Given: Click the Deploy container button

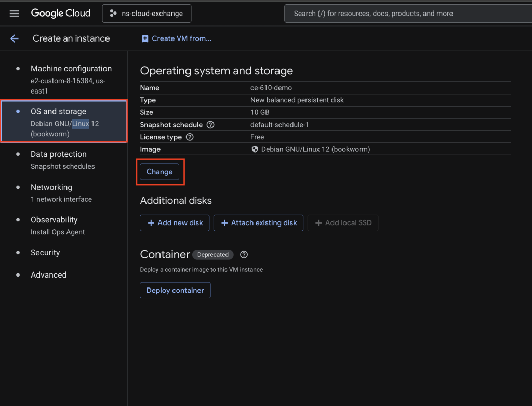Looking at the screenshot, I should pos(175,291).
